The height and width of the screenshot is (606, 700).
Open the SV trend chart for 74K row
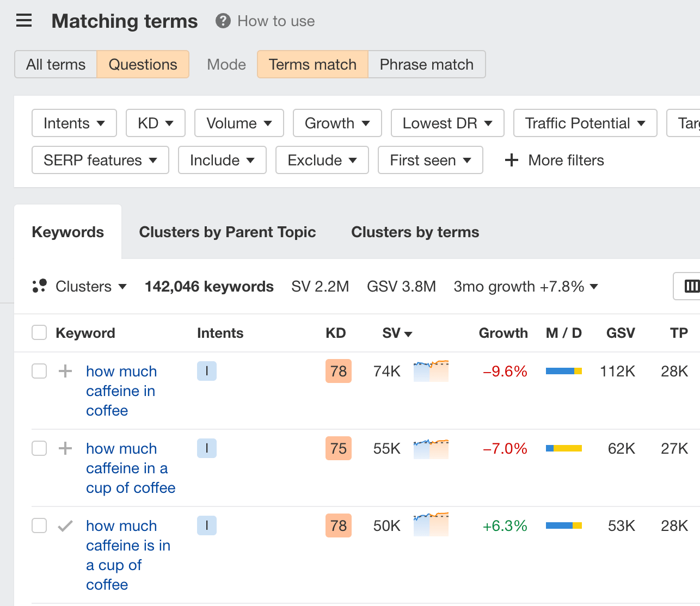pyautogui.click(x=431, y=371)
